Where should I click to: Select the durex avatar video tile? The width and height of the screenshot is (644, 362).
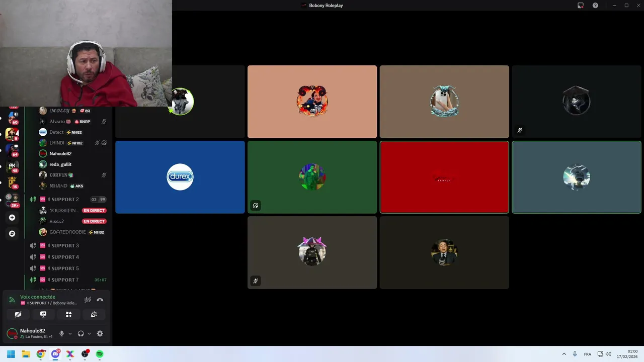tap(180, 177)
